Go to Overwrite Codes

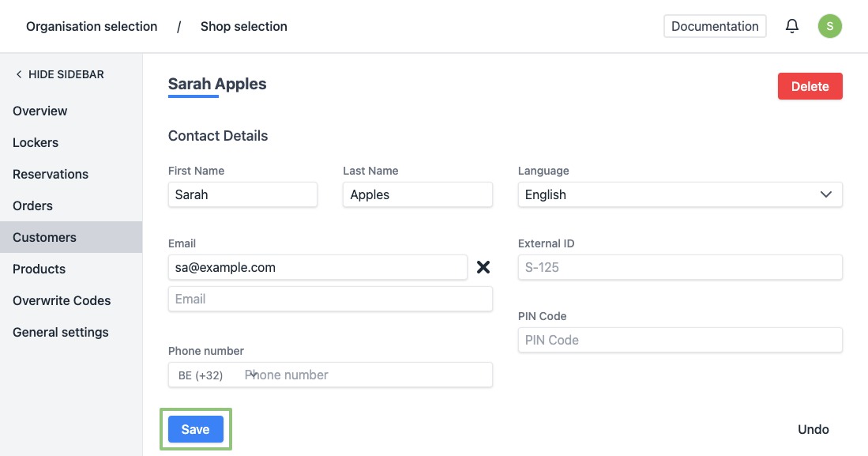[62, 300]
